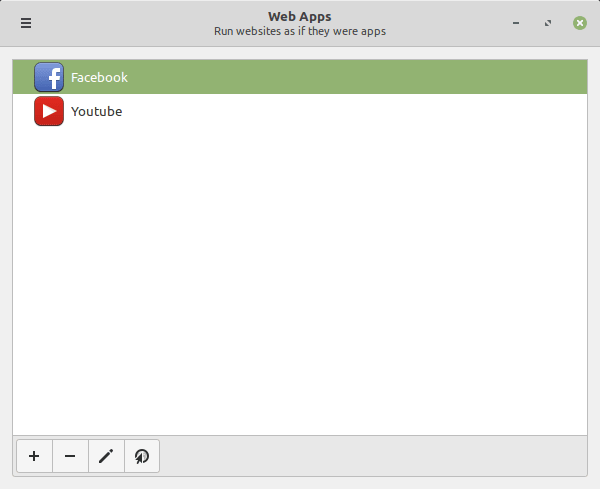Screen dimensions: 600x489
Task: Click the blank area below the app list
Action: tap(300, 280)
